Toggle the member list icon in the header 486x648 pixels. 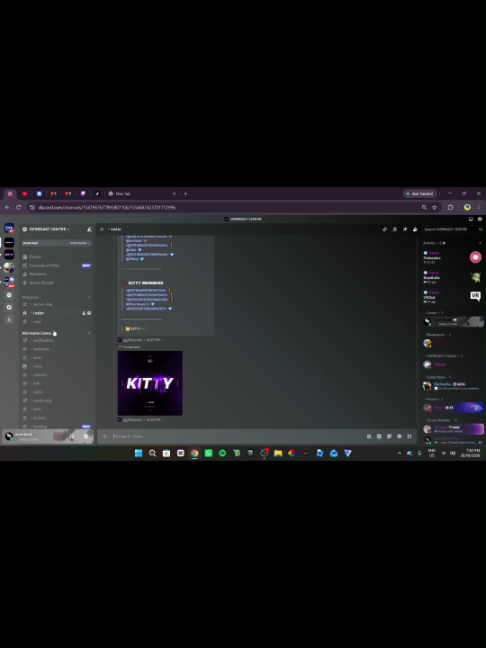pyautogui.click(x=415, y=229)
